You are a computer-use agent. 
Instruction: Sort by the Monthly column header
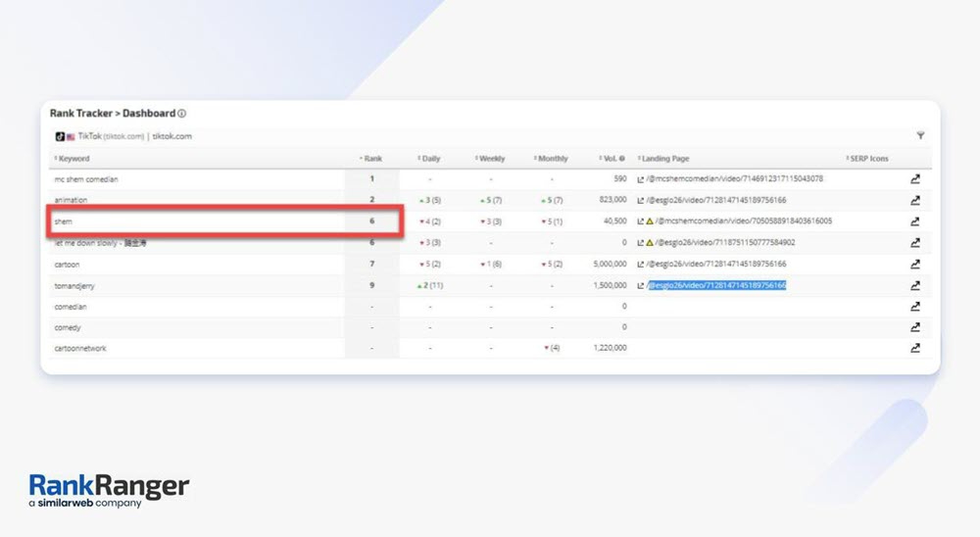coord(552,159)
